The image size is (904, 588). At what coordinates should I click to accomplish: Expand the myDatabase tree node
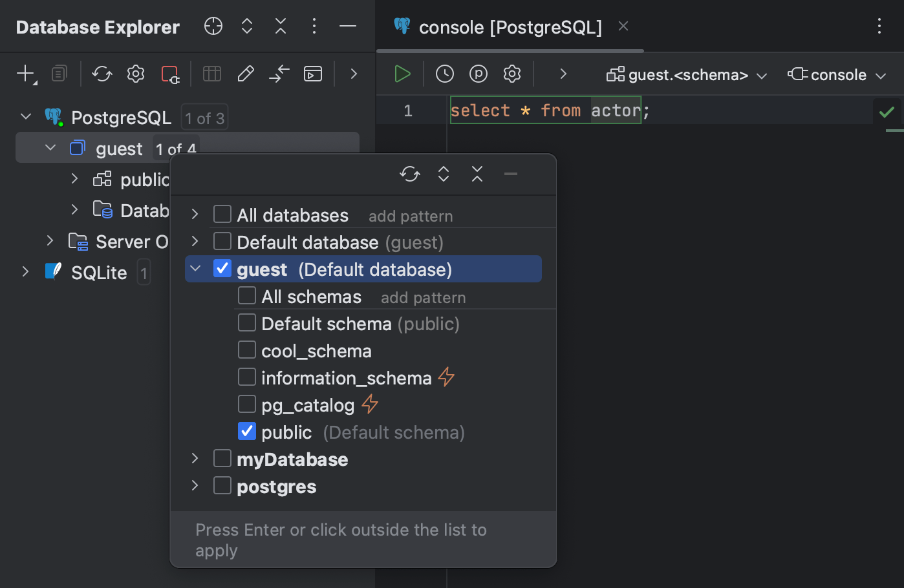pos(195,458)
